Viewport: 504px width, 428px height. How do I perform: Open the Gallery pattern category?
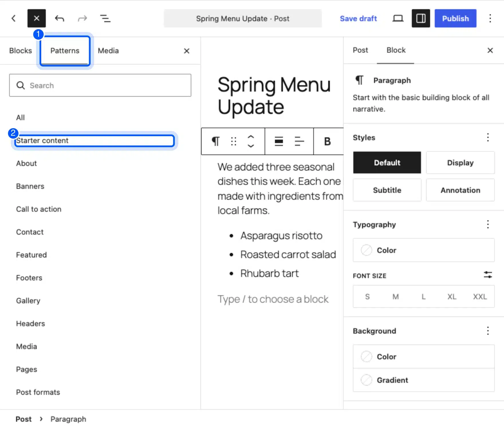click(x=28, y=301)
